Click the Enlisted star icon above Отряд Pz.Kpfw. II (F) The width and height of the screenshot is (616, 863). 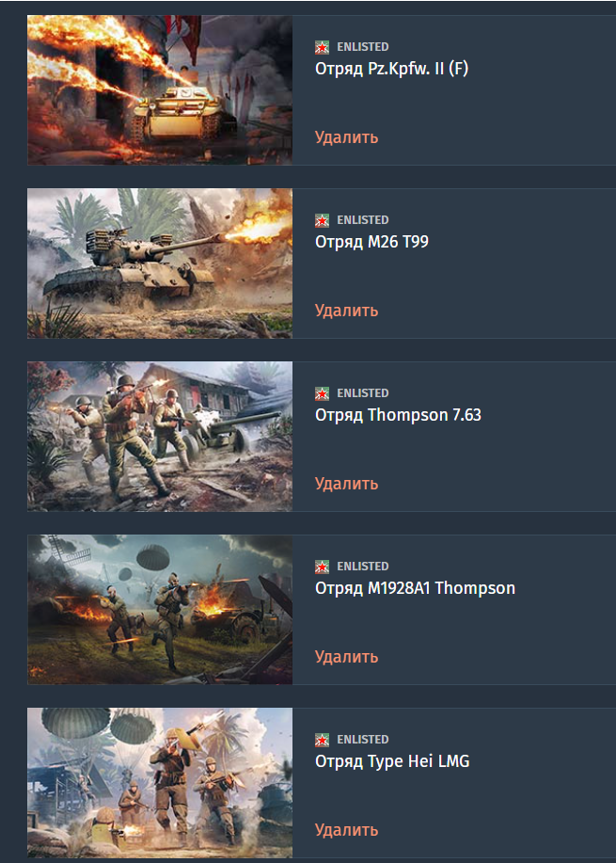tap(322, 47)
